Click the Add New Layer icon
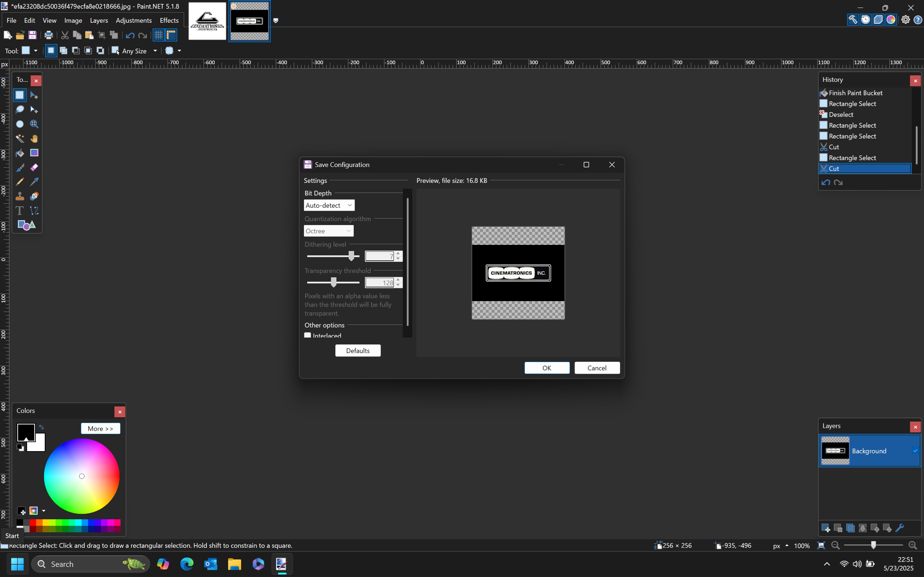924x577 pixels. click(x=825, y=528)
